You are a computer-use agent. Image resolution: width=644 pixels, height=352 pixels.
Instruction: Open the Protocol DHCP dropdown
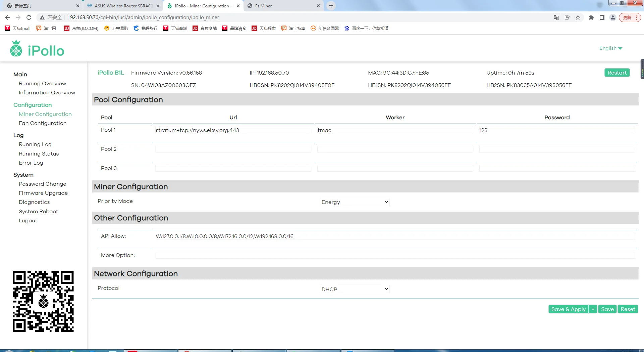355,289
